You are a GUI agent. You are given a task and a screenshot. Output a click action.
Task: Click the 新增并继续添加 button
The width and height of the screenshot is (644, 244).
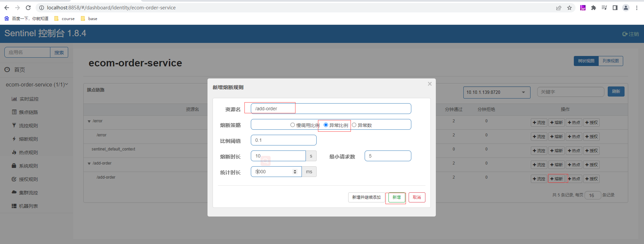click(366, 197)
